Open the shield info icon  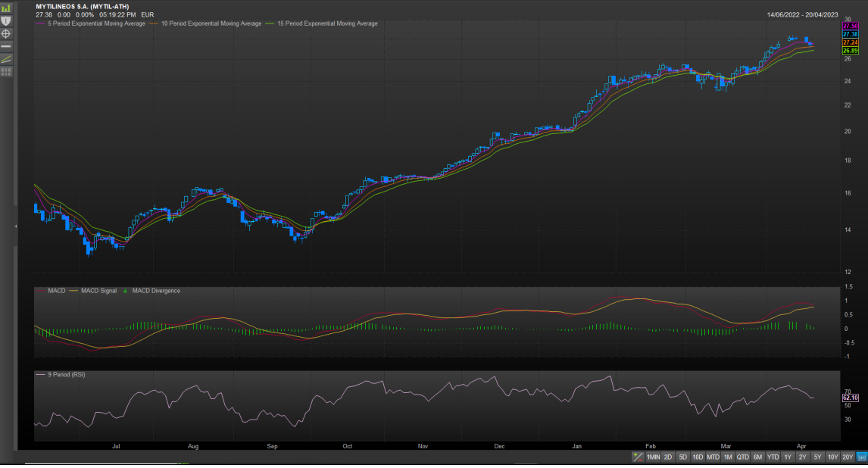click(x=6, y=20)
